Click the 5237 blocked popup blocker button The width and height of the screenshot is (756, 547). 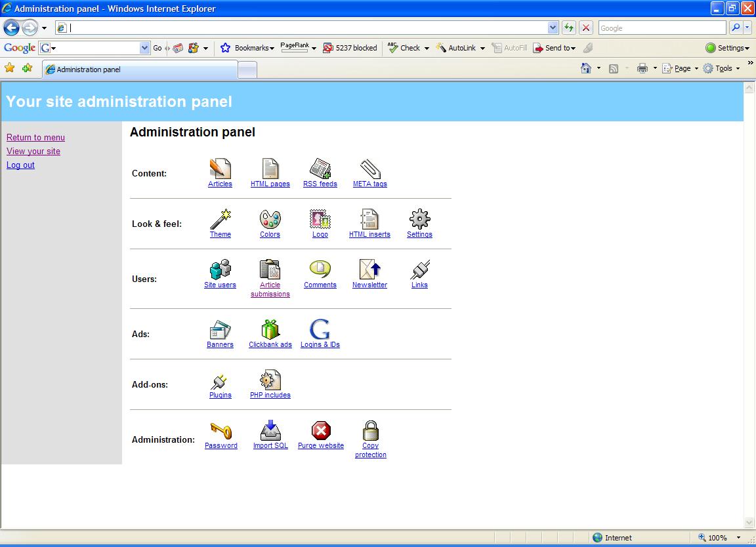[x=350, y=48]
